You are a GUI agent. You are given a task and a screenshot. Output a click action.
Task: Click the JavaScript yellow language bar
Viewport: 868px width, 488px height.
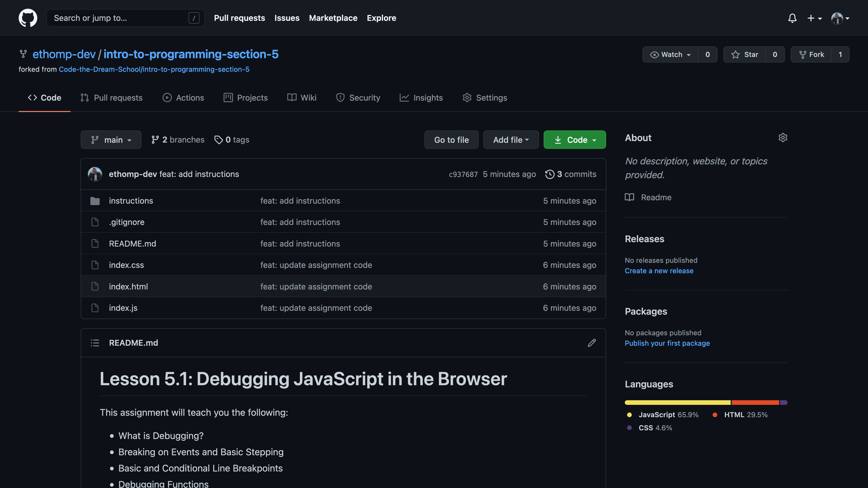[677, 402]
